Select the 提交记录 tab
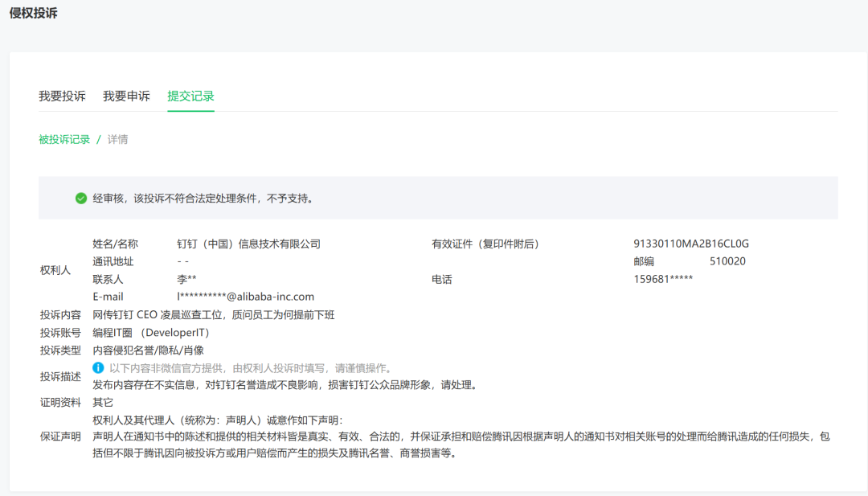This screenshot has height=496, width=868. 191,96
